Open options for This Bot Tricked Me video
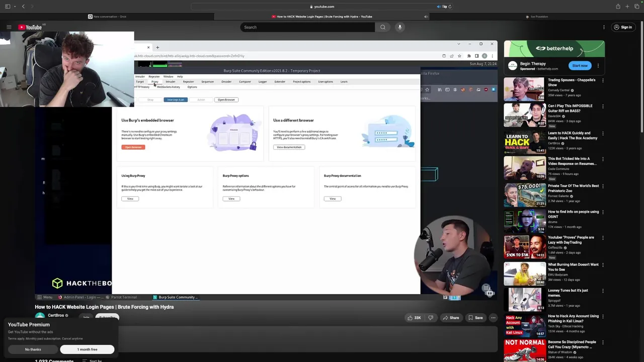Screen dimensions: 644x362 click(x=603, y=159)
